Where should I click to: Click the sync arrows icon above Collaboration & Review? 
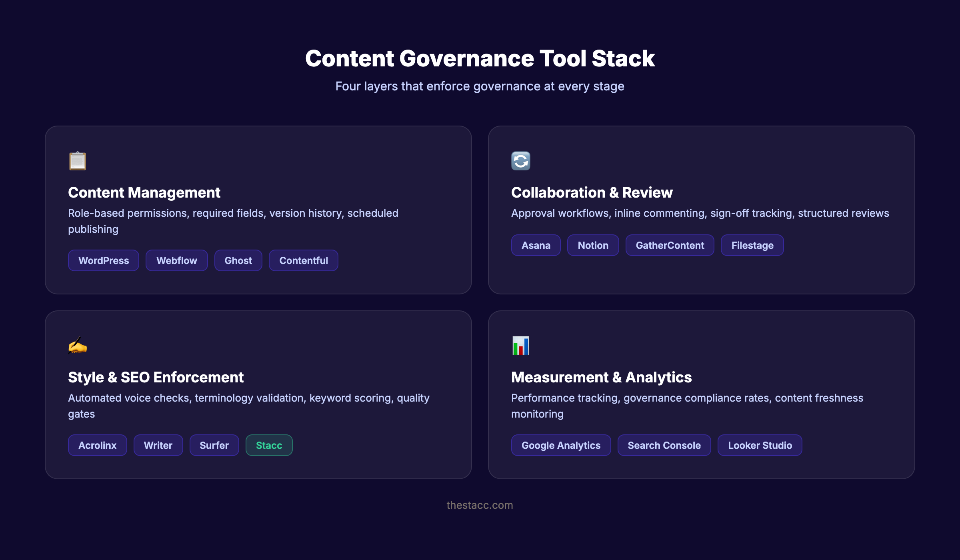click(x=521, y=161)
